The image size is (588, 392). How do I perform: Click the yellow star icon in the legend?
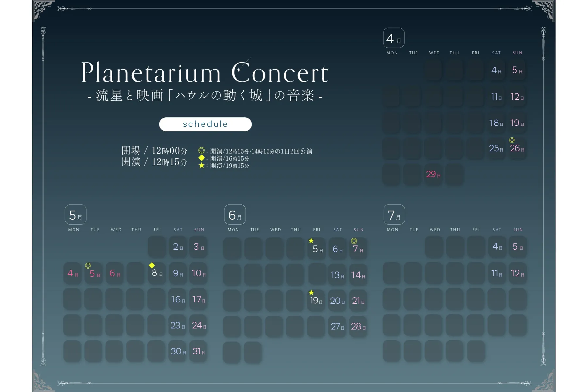[202, 165]
